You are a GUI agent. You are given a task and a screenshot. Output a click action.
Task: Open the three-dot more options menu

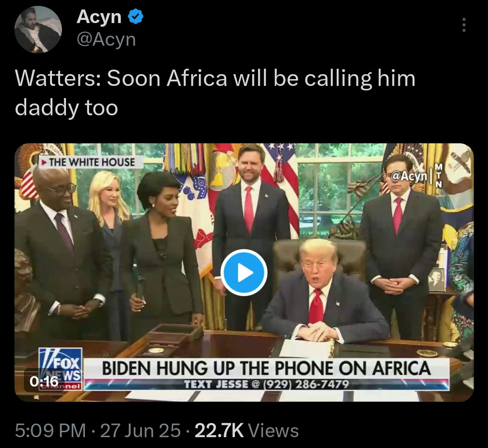(x=464, y=25)
